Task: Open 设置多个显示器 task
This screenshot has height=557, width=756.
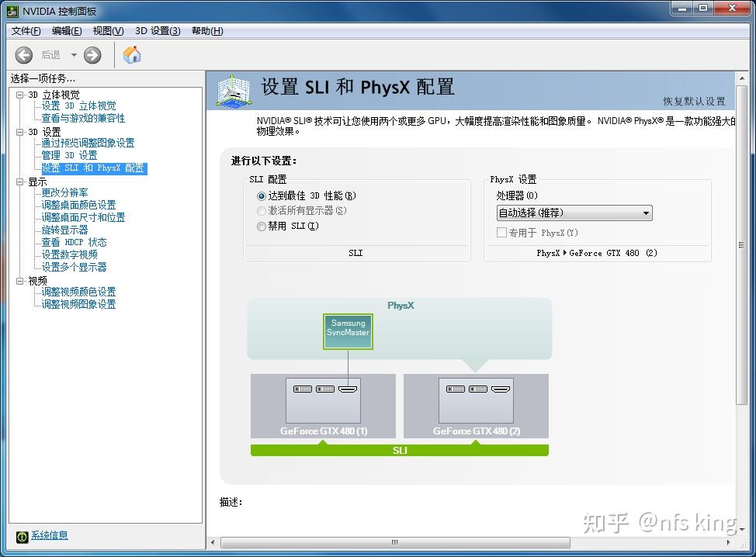Action: pos(74,267)
